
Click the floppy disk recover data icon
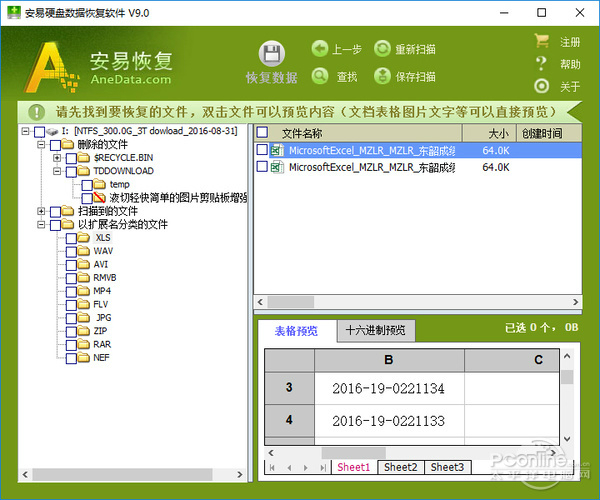pos(272,54)
